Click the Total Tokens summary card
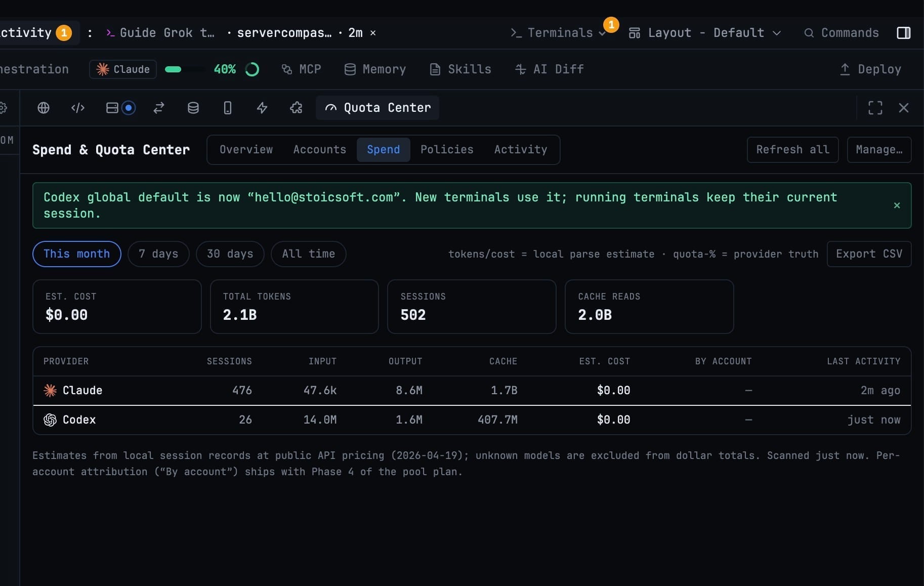Image resolution: width=924 pixels, height=586 pixels. click(x=295, y=307)
